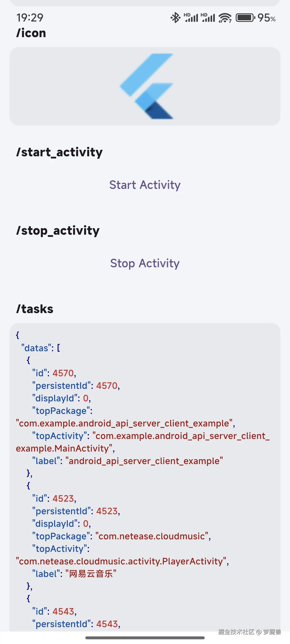
Task: Tap the 19:29 clock in status bar
Action: [30, 18]
